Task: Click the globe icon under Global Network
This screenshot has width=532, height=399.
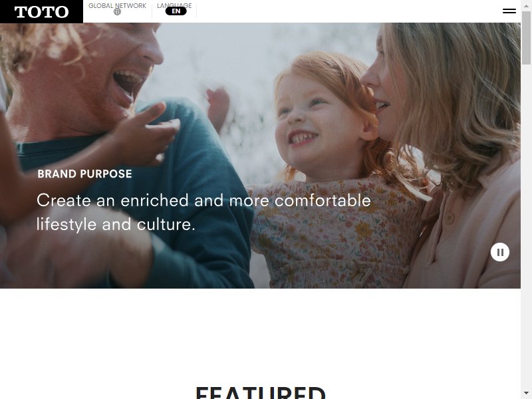Action: coord(118,12)
